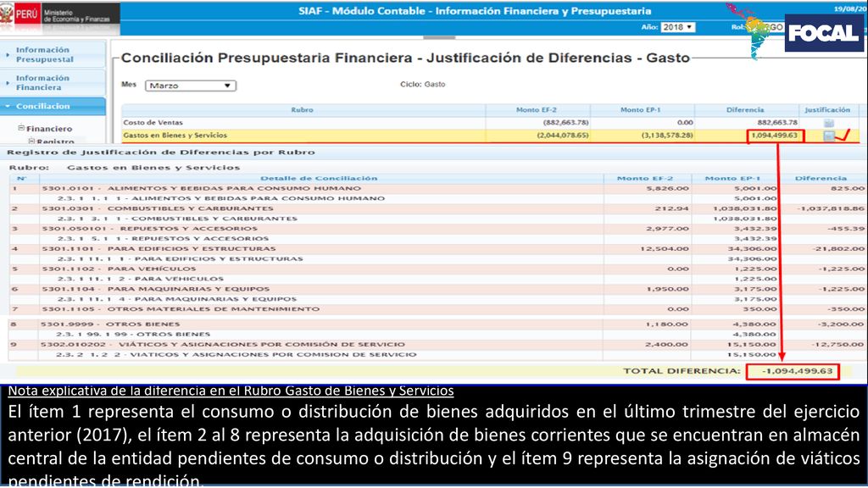The image size is (868, 488).
Task: Select row 5301.9999 Otros Bienes
Action: [x=437, y=324]
